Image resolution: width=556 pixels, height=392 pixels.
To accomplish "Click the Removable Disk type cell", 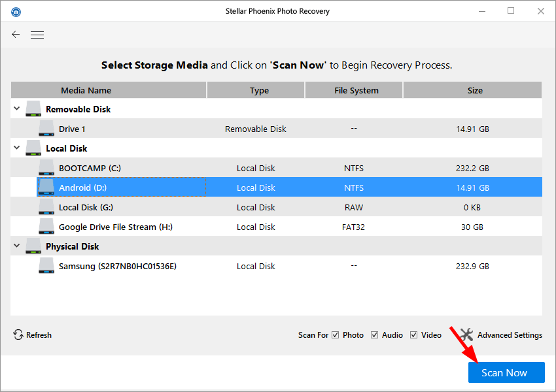I will pos(256,129).
